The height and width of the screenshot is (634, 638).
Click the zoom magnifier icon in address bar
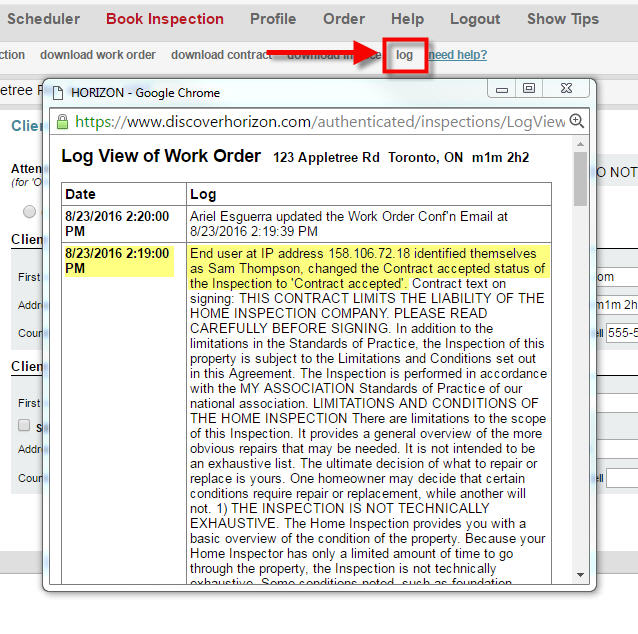[576, 121]
